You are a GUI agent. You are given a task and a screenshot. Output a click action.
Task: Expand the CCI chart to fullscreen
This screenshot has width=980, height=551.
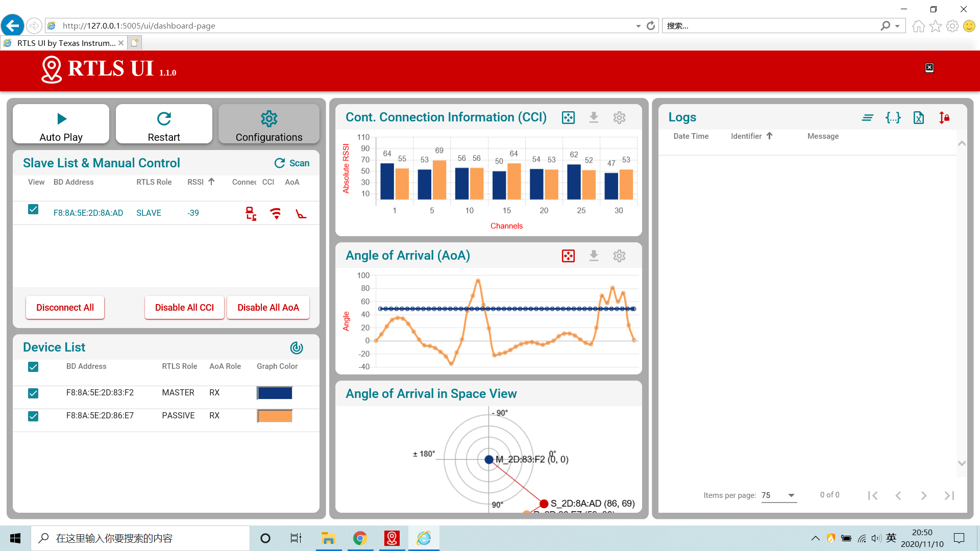click(568, 118)
